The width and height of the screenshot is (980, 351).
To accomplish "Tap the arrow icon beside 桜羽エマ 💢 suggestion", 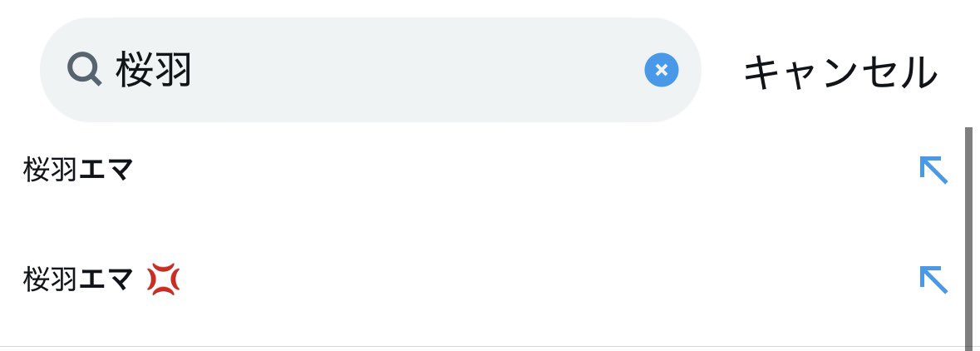I will point(933,279).
